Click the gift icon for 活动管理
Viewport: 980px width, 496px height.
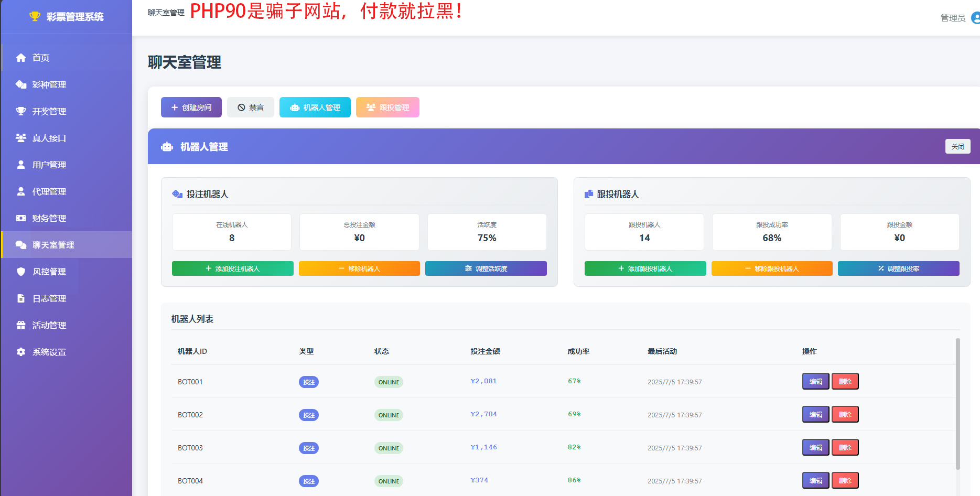pyautogui.click(x=21, y=325)
